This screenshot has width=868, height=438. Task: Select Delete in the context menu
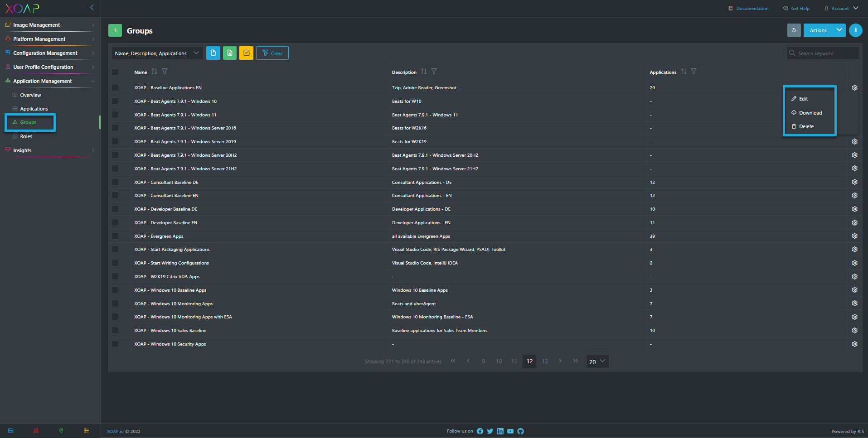tap(806, 126)
